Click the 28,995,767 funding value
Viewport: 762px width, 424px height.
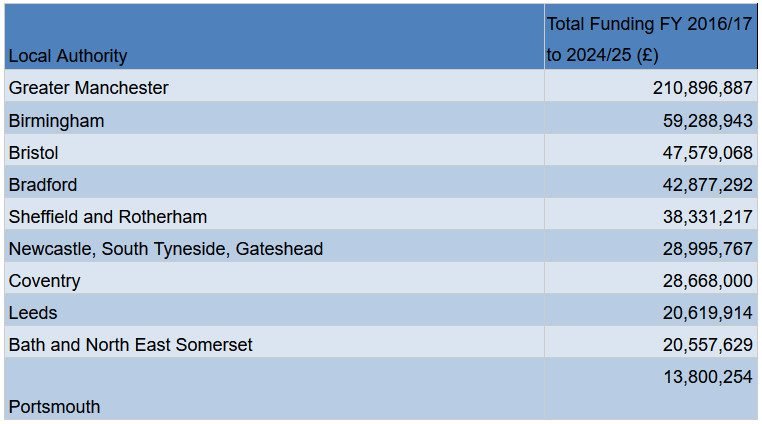[707, 249]
